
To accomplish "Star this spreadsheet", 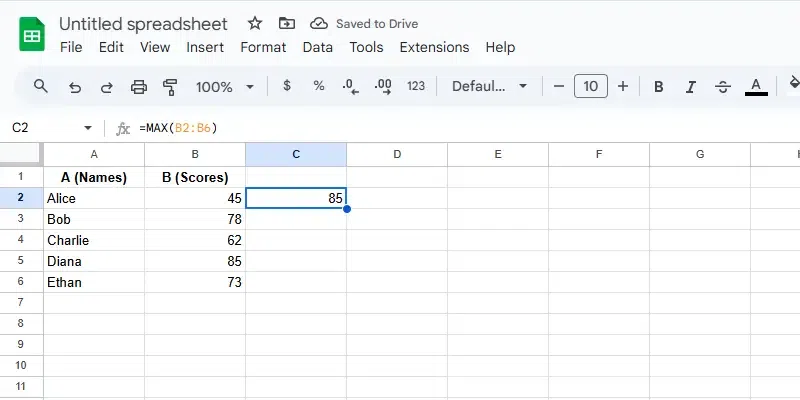I will 255,23.
